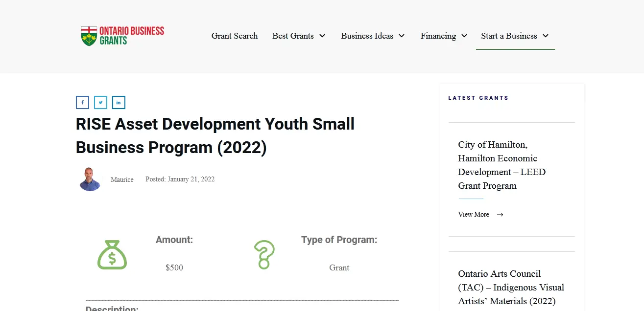Viewport: 644px width, 311px height.
Task: Click the green question mark icon
Action: [264, 255]
